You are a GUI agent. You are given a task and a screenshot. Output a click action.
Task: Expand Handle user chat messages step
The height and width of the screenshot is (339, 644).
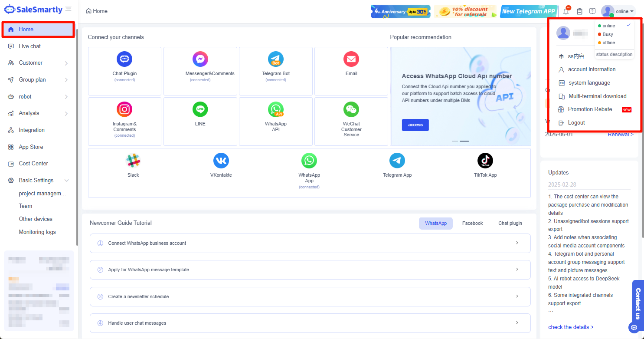tap(310, 323)
